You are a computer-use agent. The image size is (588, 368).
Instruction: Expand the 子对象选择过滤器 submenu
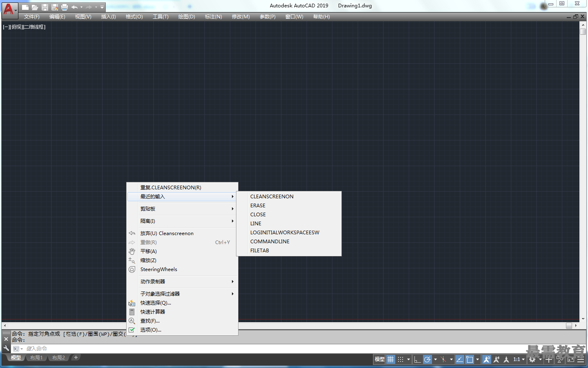pyautogui.click(x=183, y=294)
